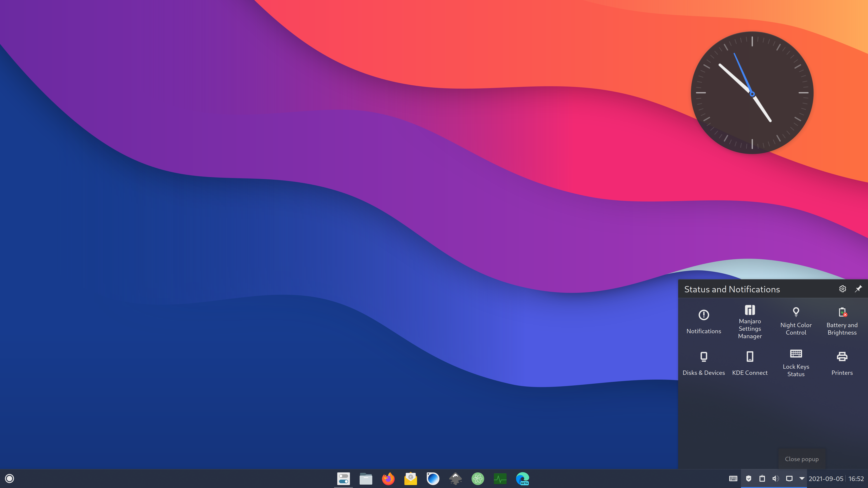Click the keyboard tray icon

(733, 479)
